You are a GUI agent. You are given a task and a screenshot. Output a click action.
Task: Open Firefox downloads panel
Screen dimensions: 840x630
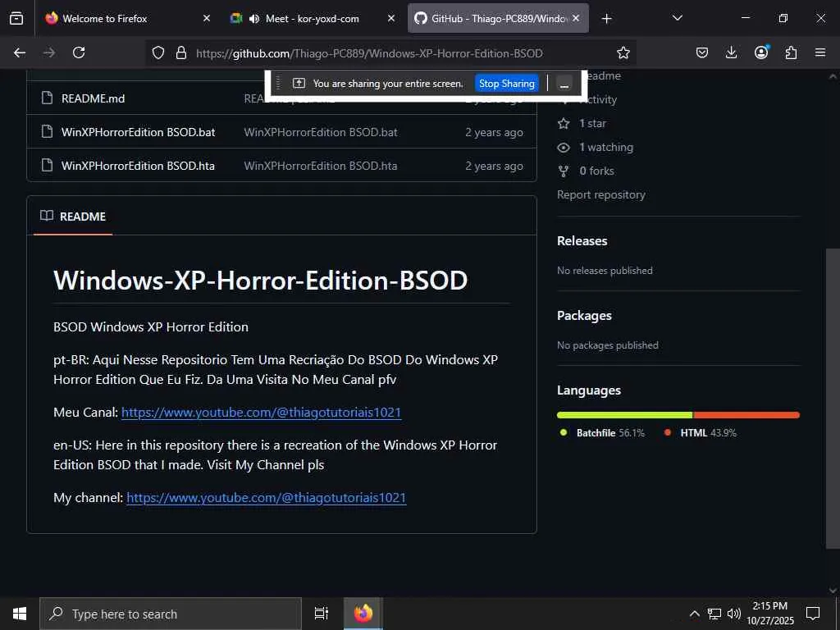click(x=731, y=52)
